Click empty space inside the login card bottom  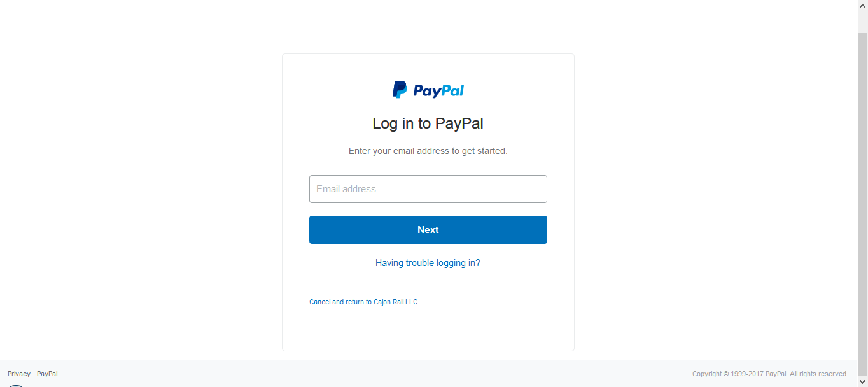(428, 330)
